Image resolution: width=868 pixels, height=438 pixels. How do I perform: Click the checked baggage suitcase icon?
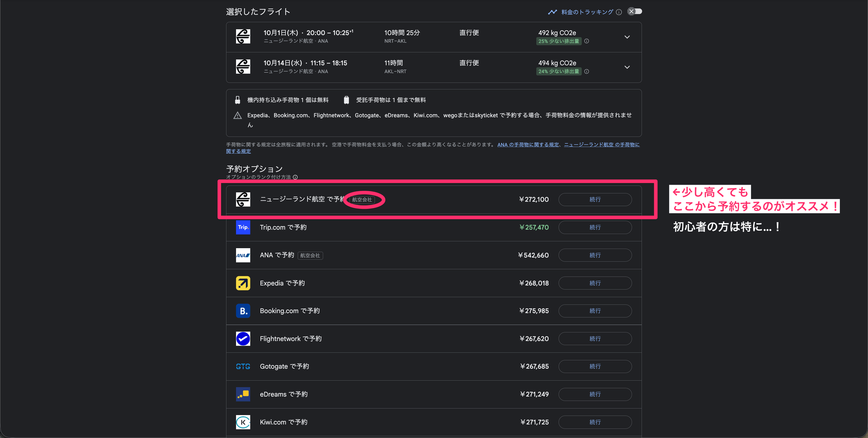346,100
